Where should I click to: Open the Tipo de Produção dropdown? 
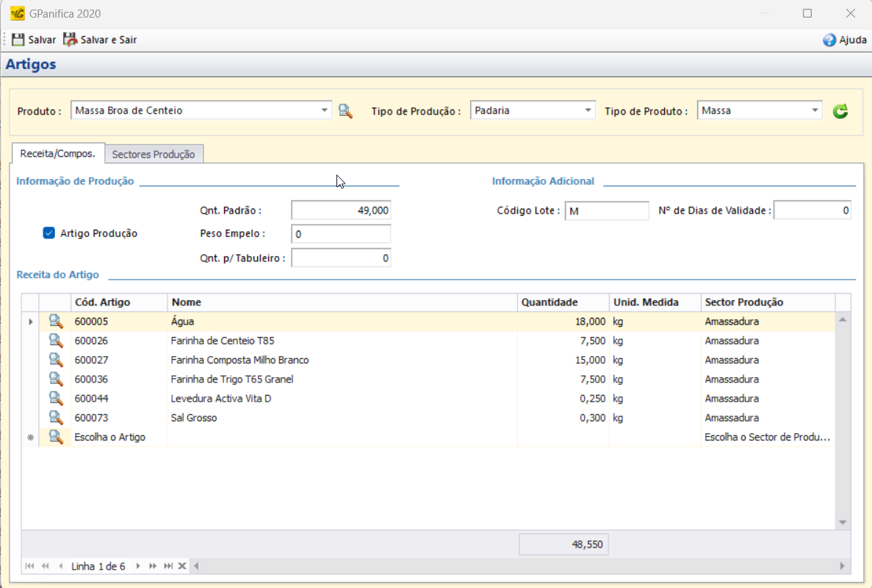tap(588, 111)
